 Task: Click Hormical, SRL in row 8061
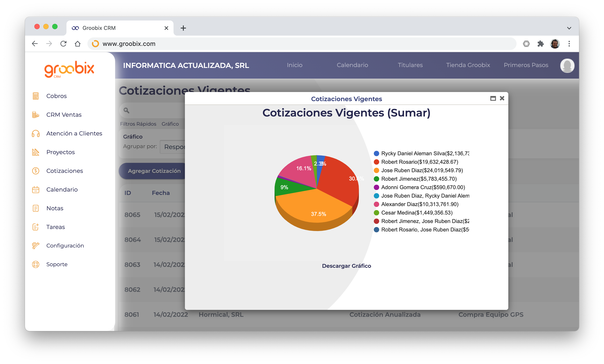click(x=221, y=315)
